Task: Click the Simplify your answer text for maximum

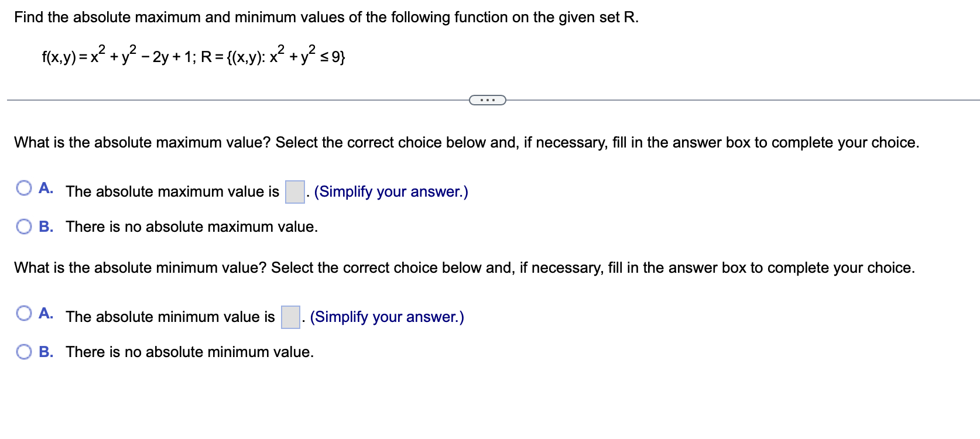Action: pyautogui.click(x=390, y=191)
